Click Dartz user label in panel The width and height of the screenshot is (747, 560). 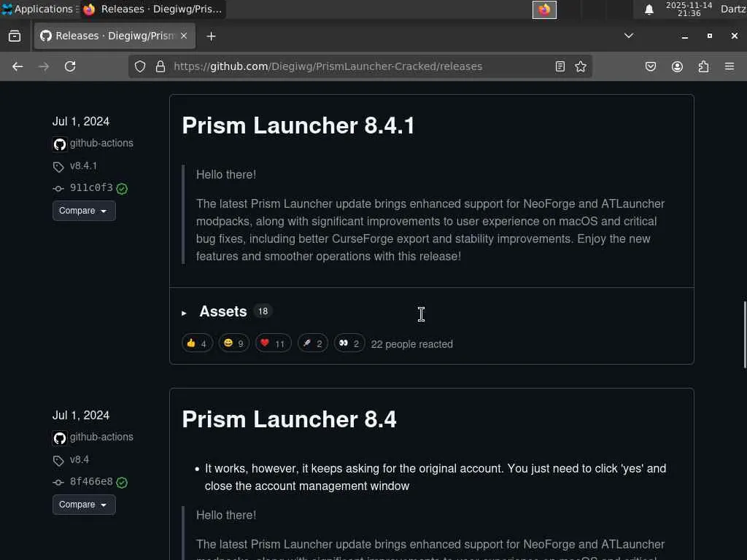734,9
